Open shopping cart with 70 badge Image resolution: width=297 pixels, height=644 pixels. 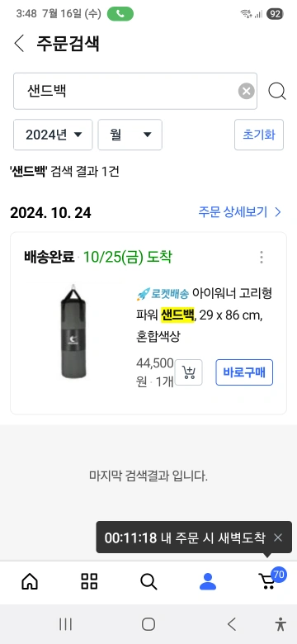point(271,580)
